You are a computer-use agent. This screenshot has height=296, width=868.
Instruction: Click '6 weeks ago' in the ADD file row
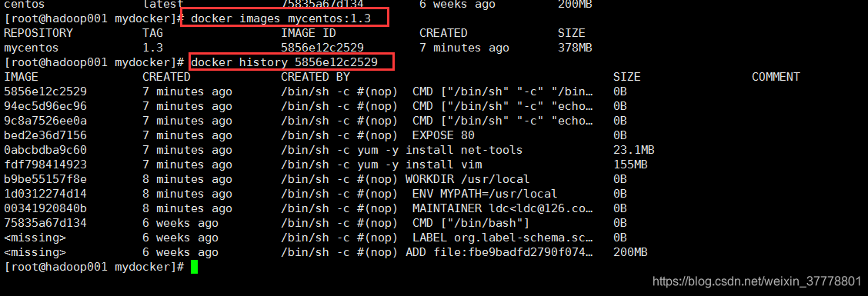click(181, 252)
